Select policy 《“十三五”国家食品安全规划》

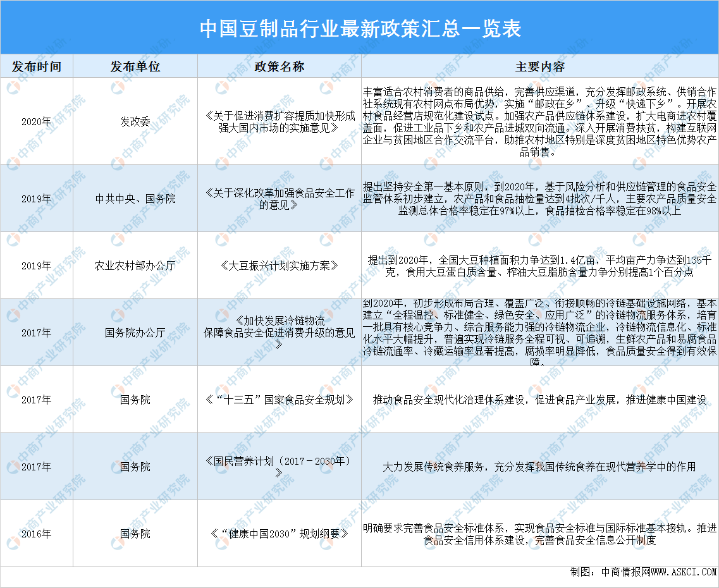[x=280, y=399]
